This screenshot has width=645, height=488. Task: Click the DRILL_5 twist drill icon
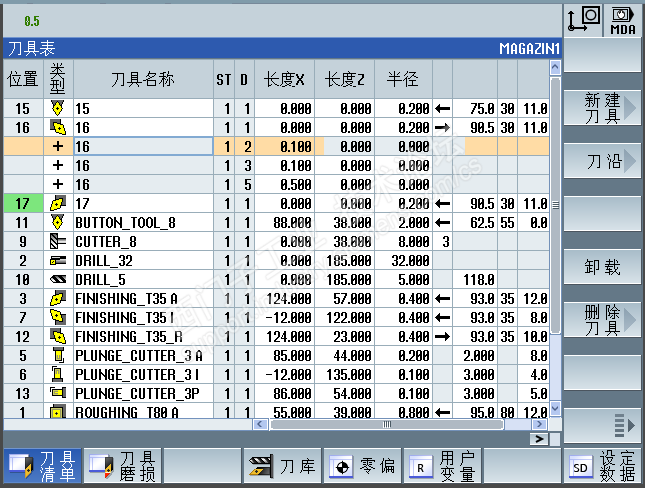(58, 279)
